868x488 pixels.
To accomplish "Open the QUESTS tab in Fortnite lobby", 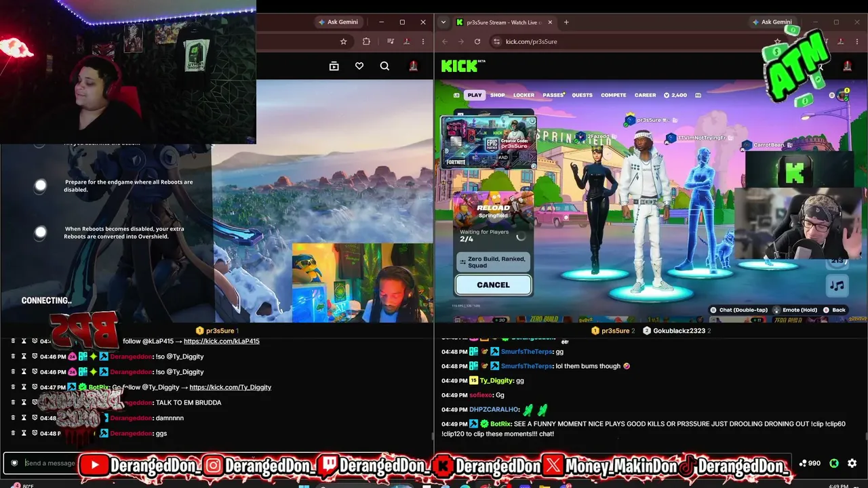I will tap(583, 95).
